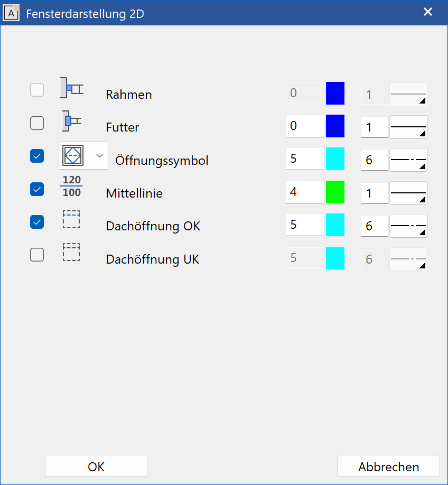Screen dimensions: 448x485
Task: Click the Dachöffnung OK dashed icon
Action: click(x=71, y=220)
